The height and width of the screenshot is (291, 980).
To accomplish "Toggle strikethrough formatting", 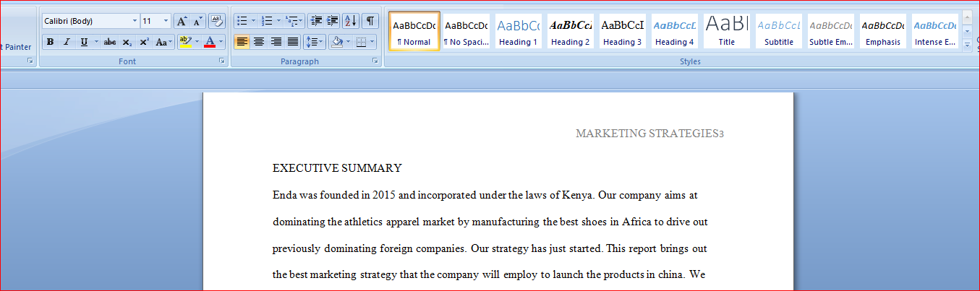I will tap(110, 42).
